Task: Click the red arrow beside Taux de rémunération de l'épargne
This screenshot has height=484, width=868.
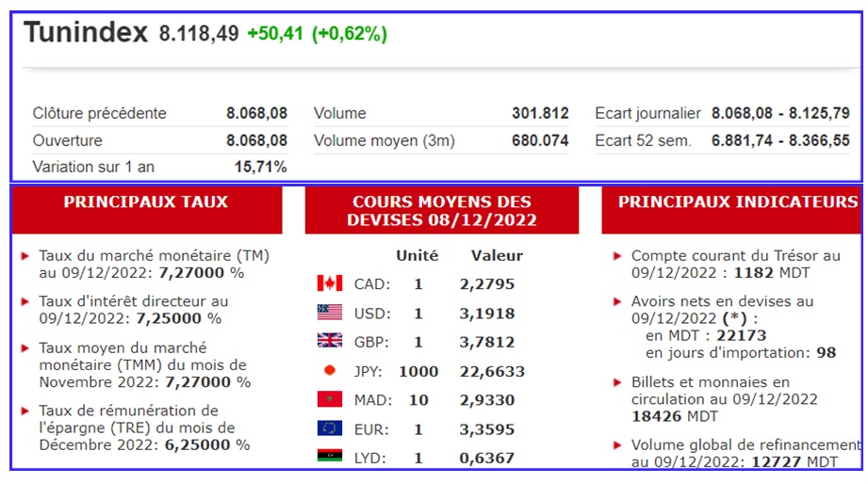Action: tap(25, 411)
